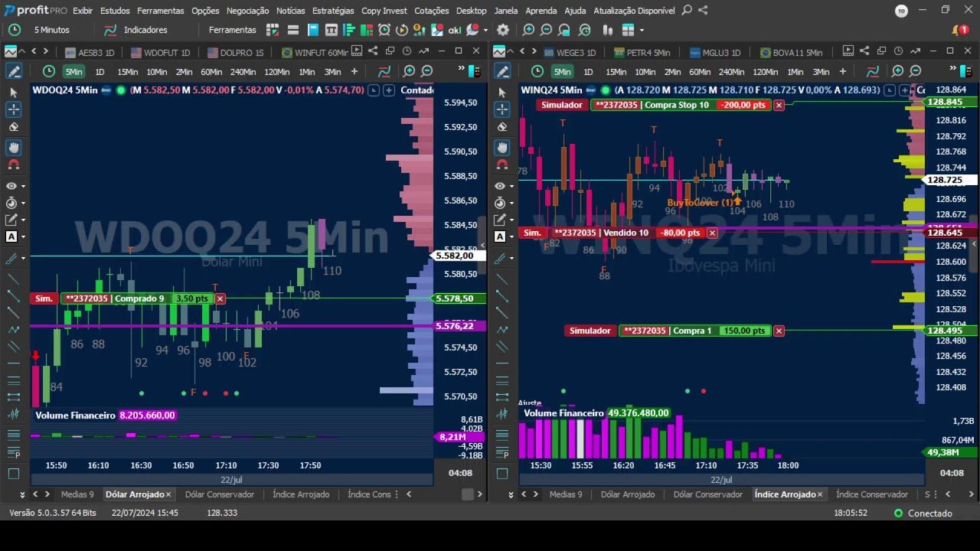Open the Estratégias menu
This screenshot has height=551, width=980.
pyautogui.click(x=332, y=11)
